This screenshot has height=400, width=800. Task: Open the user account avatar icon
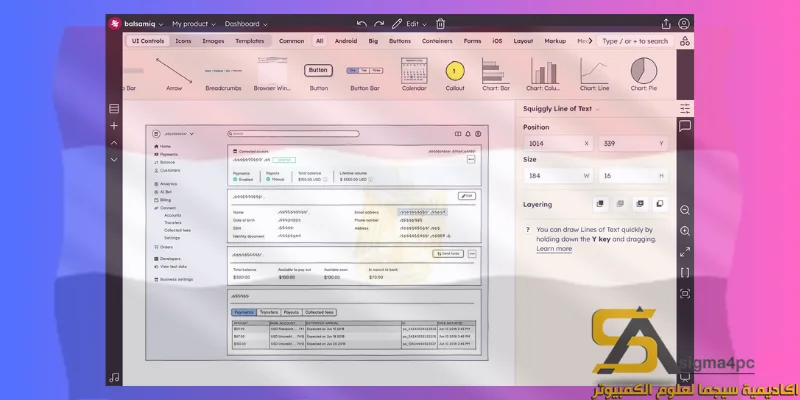pyautogui.click(x=684, y=24)
